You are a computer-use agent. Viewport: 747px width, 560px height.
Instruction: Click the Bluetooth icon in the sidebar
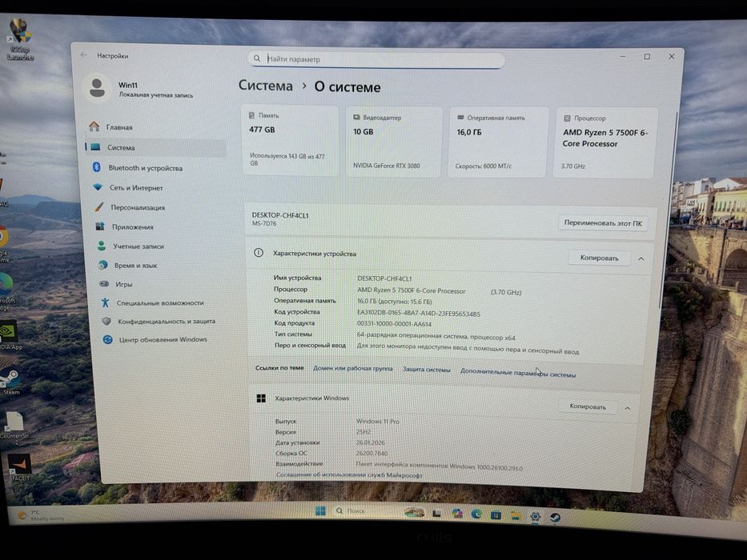point(96,166)
